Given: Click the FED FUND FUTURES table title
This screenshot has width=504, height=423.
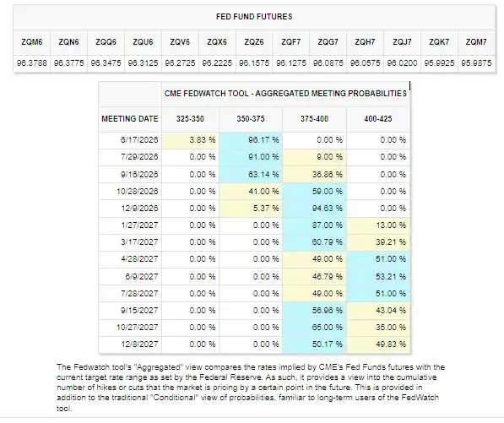Looking at the screenshot, I should [254, 17].
